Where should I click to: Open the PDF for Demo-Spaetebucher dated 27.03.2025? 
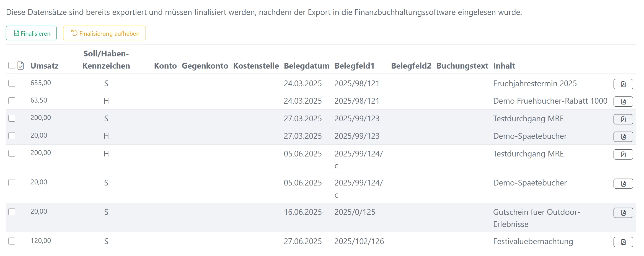[623, 136]
